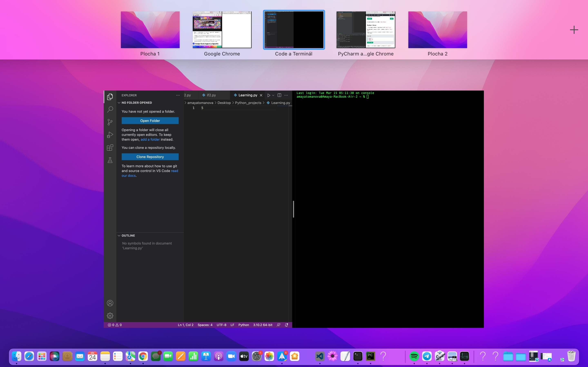This screenshot has width=588, height=367.
Task: Click the Accounts icon in activity bar
Action: point(110,303)
